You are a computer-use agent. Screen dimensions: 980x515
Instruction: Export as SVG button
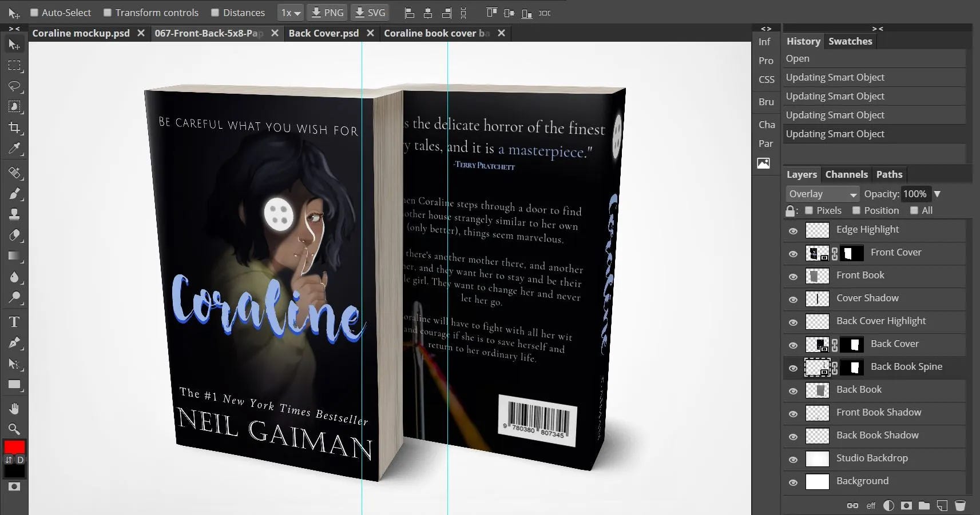(369, 13)
